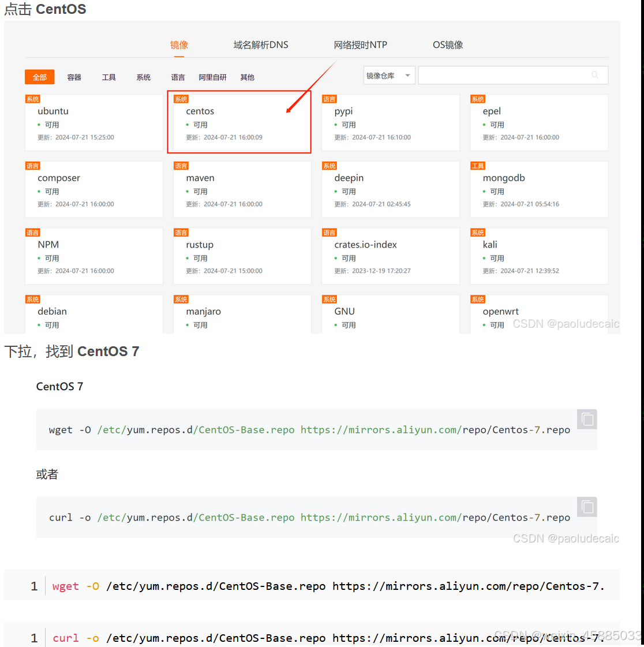Filter mirrors by 其他 category
The image size is (644, 647).
coord(248,77)
